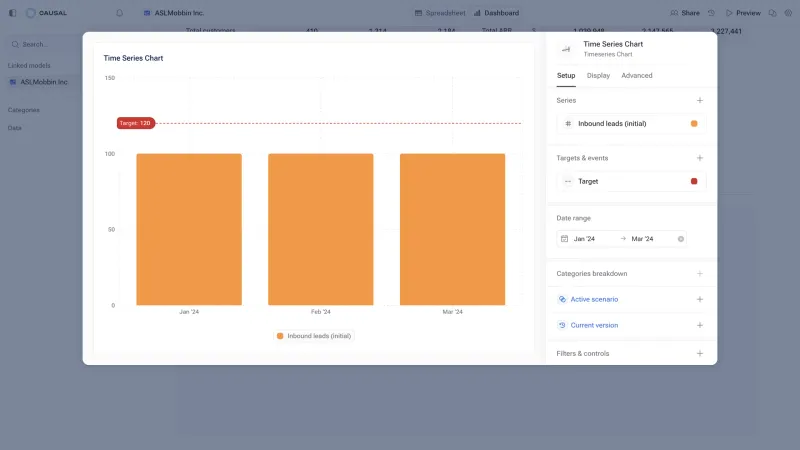Click the Time Series Chart title in chart

coord(133,58)
